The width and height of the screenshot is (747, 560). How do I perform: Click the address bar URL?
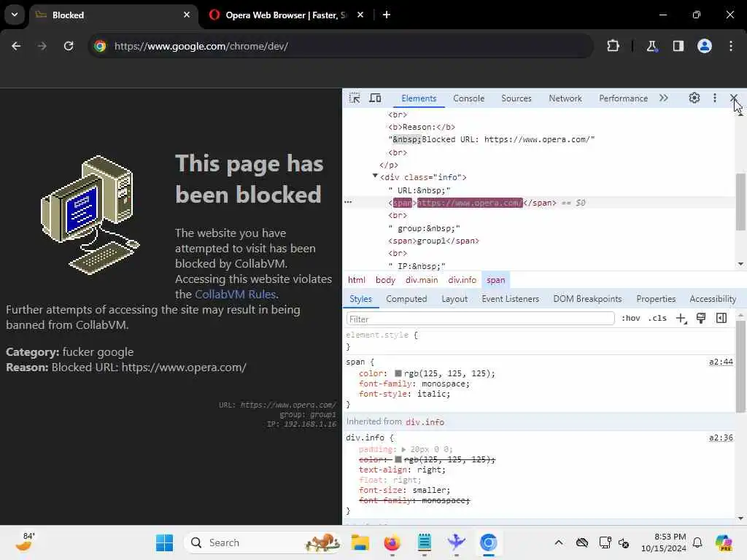pos(201,46)
